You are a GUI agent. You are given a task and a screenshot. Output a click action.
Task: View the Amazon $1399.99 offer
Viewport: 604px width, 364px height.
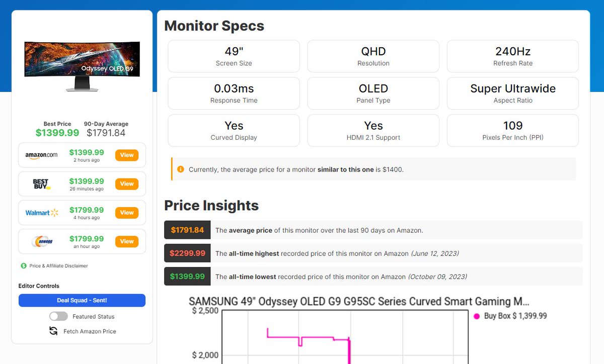pos(127,155)
